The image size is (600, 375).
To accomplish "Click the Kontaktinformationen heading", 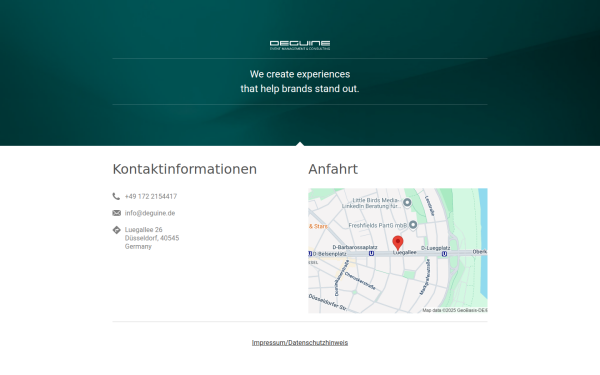I will pyautogui.click(x=184, y=169).
